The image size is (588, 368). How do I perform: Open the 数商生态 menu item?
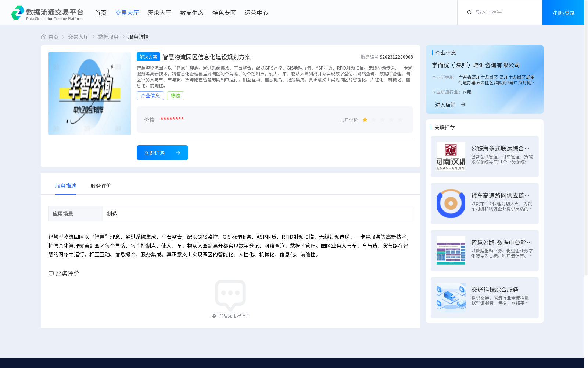coord(192,13)
